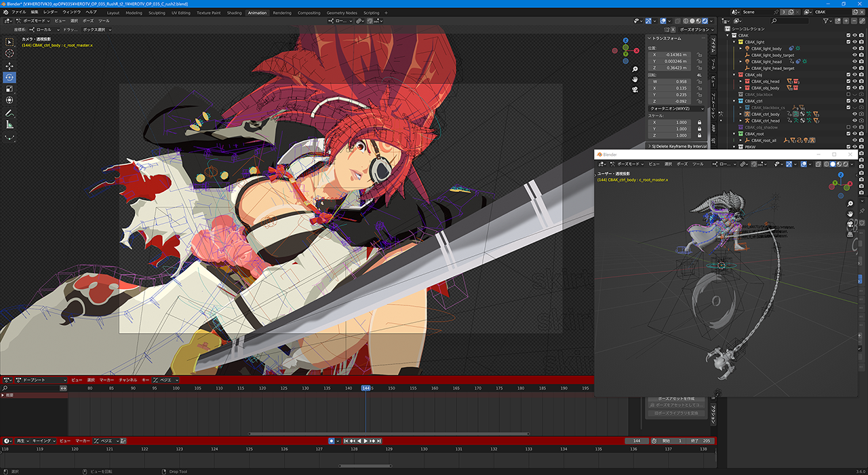The height and width of the screenshot is (475, 868).
Task: Select the Transform tool
Action: pos(9,100)
